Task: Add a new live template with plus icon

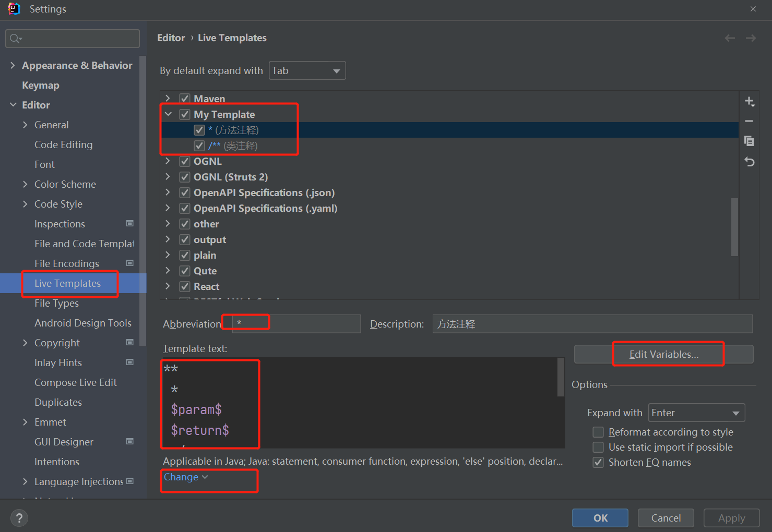Action: [x=750, y=101]
